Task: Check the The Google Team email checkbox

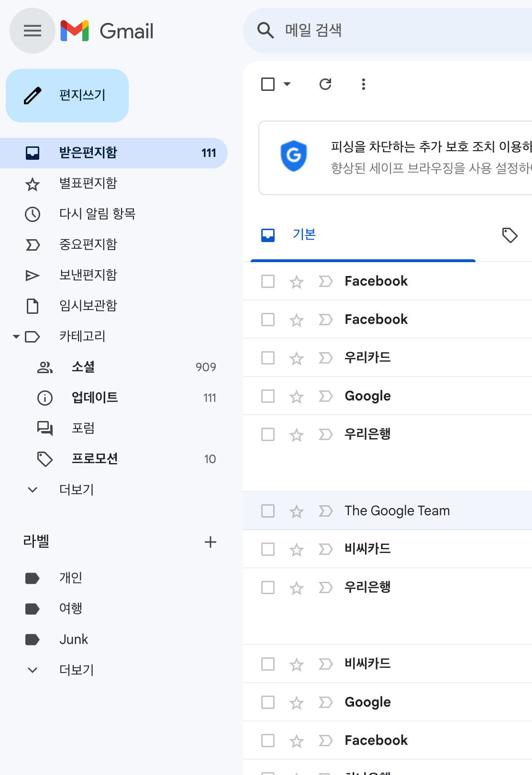Action: [x=268, y=511]
